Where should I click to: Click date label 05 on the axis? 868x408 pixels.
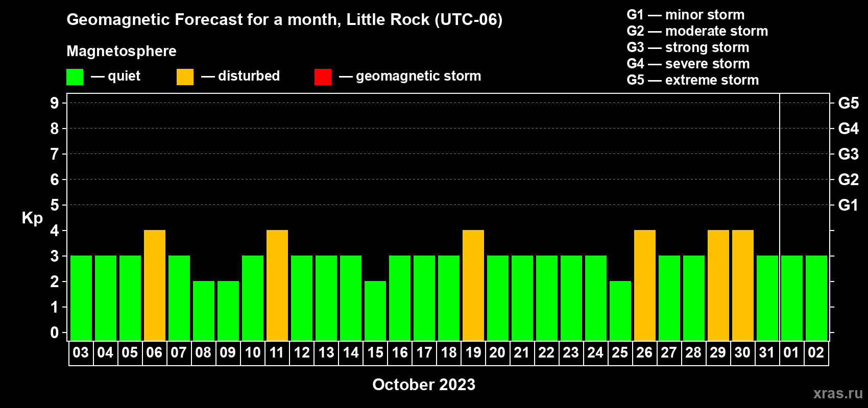130,352
